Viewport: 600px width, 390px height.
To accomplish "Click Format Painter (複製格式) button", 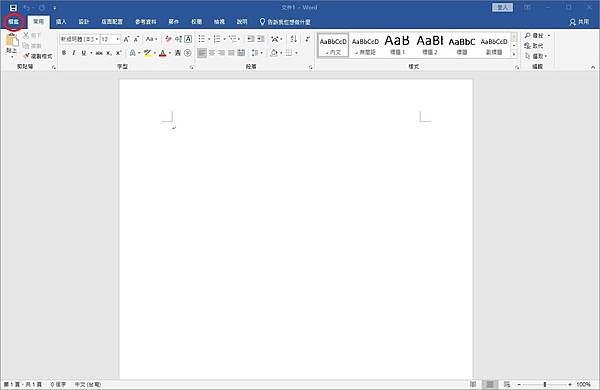I will (38, 56).
